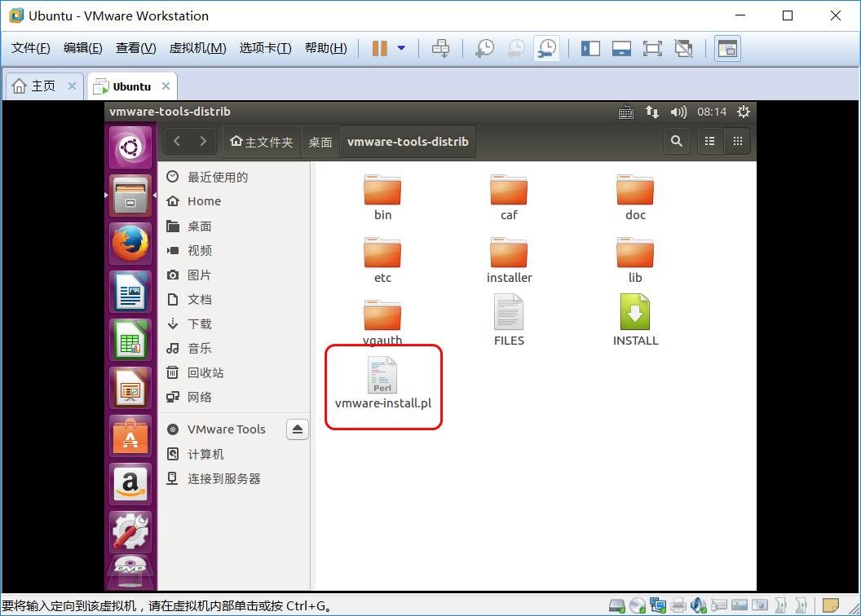
Task: Launch LibreOffice Impress
Action: click(x=130, y=389)
